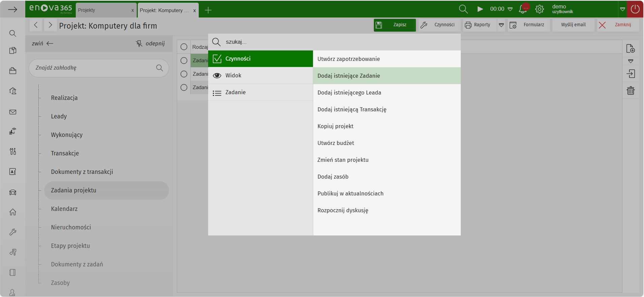Viewport: 644px width, 297px height.
Task: Open the mail envelope sidebar icon
Action: coord(13,112)
